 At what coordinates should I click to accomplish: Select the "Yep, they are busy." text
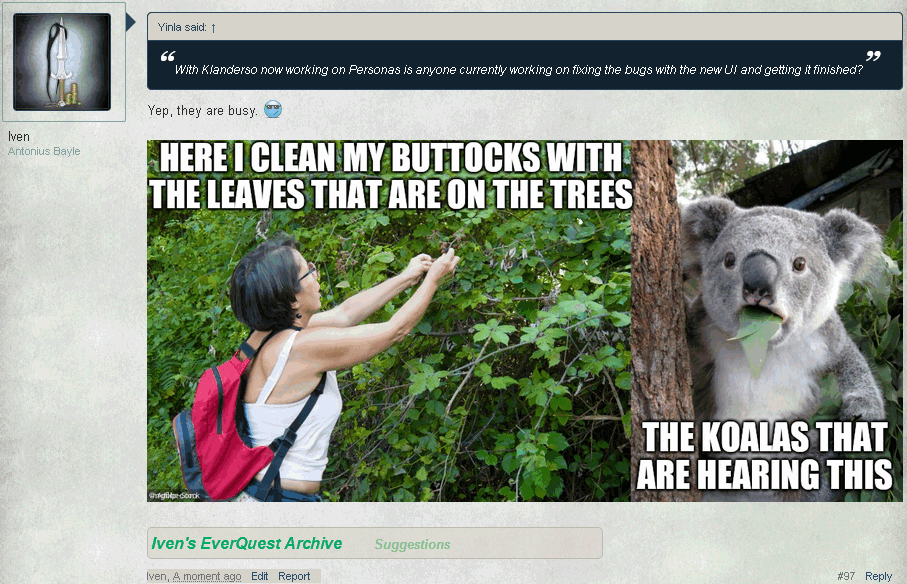point(202,110)
